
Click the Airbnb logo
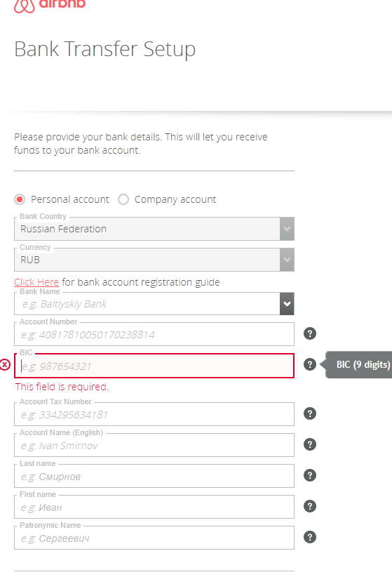click(50, 6)
